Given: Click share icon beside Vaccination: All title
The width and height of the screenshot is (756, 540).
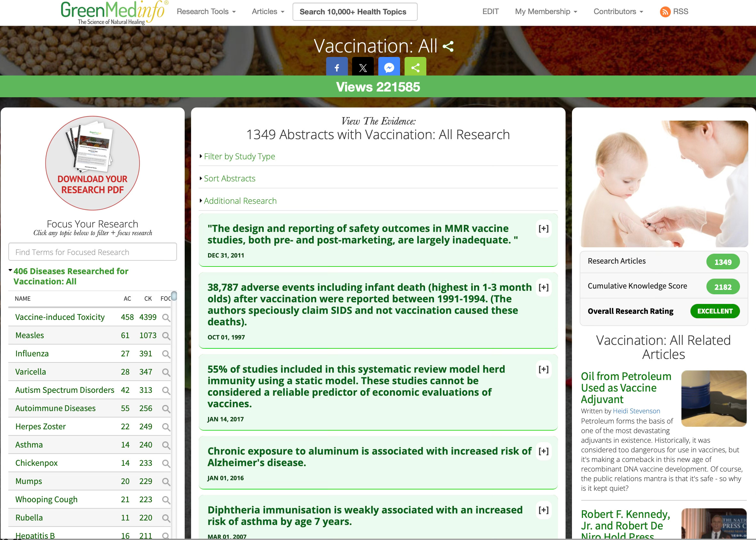Looking at the screenshot, I should tap(448, 46).
